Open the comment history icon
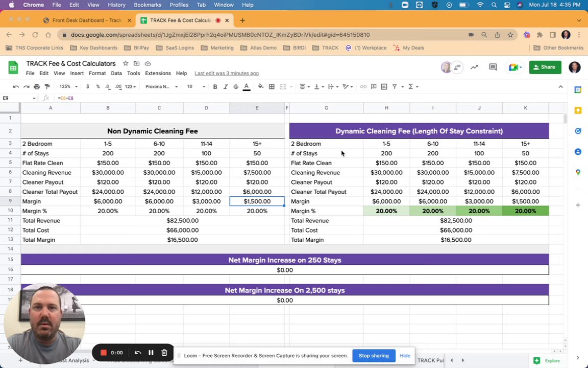This screenshot has width=588, height=368. (493, 67)
